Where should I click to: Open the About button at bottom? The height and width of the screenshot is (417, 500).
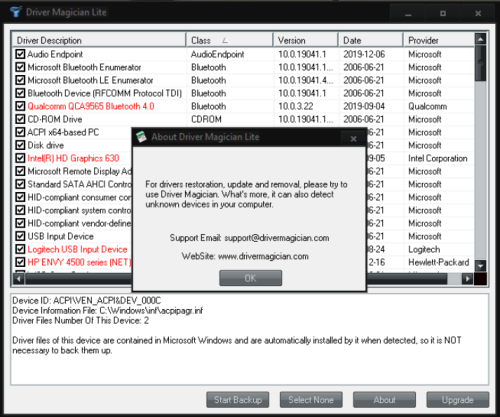click(384, 400)
